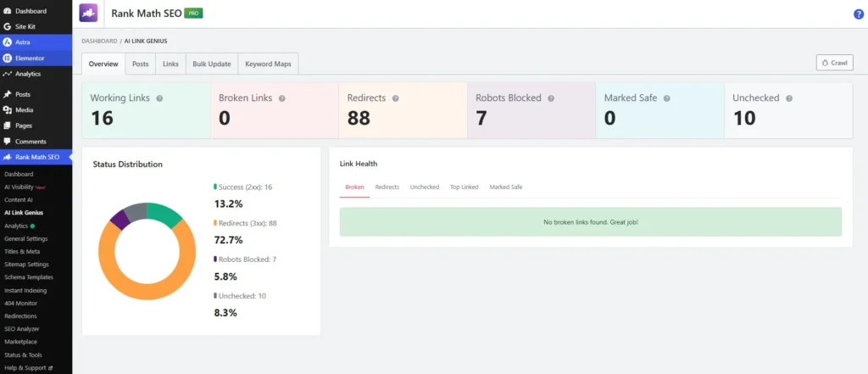Image resolution: width=868 pixels, height=374 pixels.
Task: Click the Astra theme icon
Action: [x=7, y=42]
